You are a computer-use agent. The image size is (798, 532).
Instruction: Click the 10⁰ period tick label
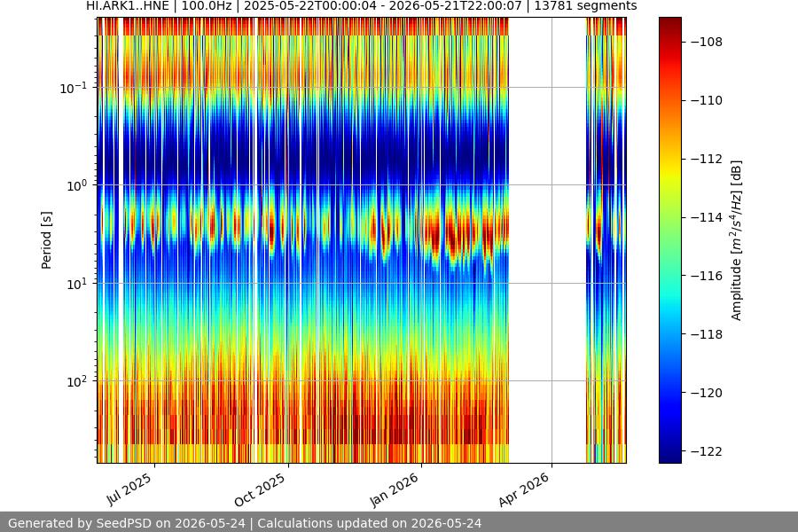pyautogui.click(x=76, y=186)
